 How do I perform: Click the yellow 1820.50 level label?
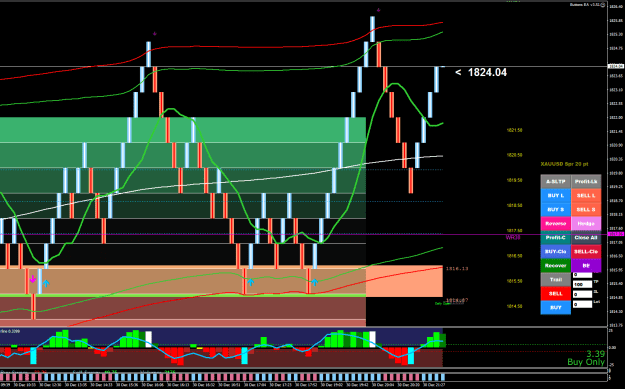514,155
